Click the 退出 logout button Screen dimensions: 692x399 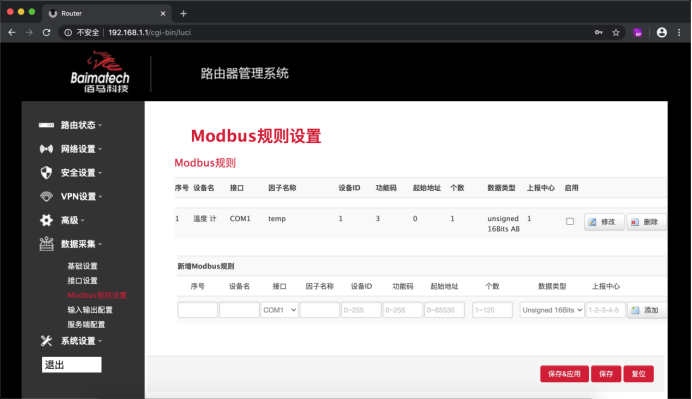[71, 365]
